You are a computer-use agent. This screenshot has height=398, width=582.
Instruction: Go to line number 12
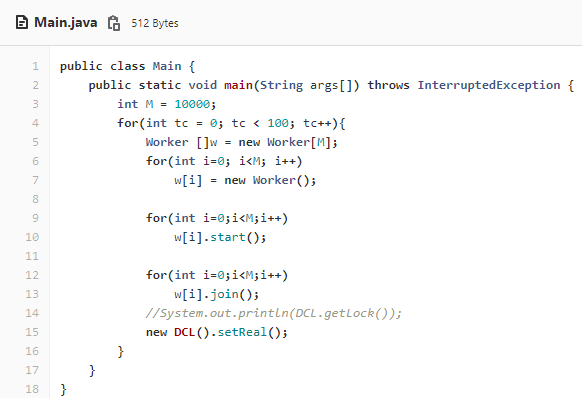point(32,275)
